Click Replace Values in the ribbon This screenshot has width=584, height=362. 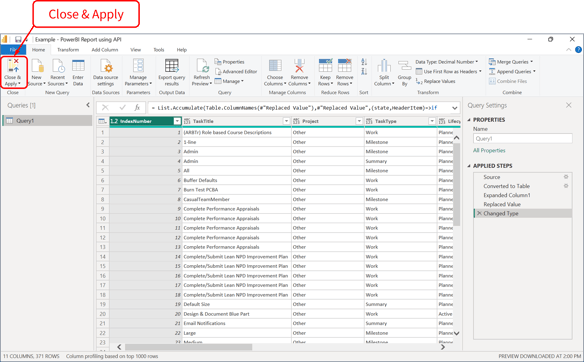(435, 81)
